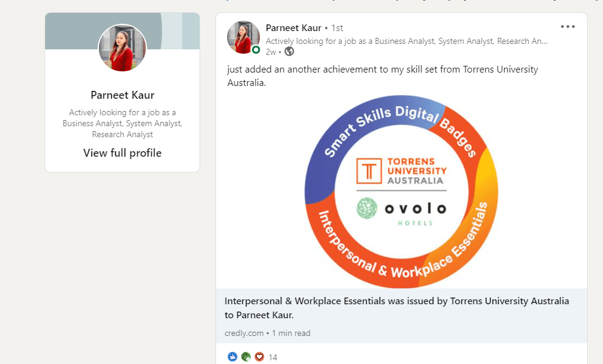Click the '1st' connection degree label

338,28
